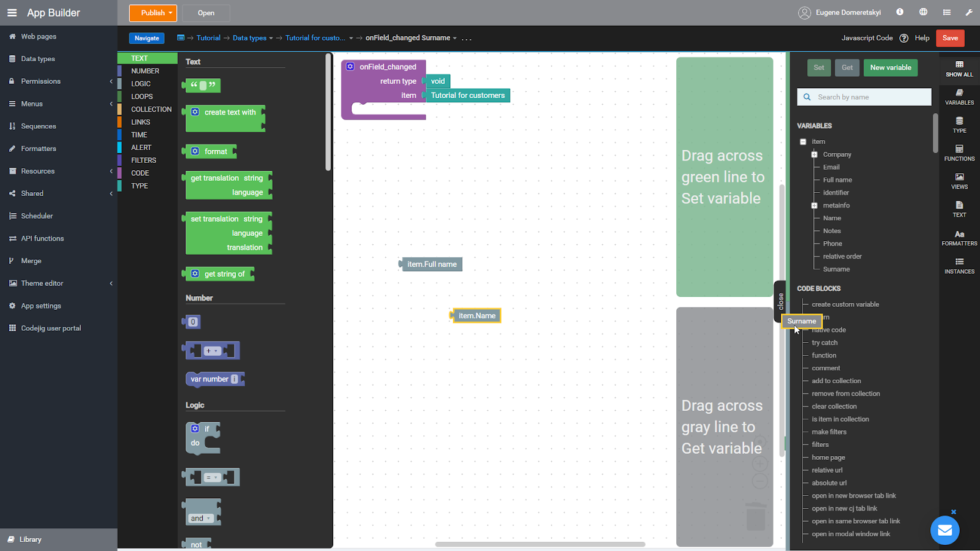Expand the Permissions sidebar submenu
980x551 pixels.
[111, 81]
